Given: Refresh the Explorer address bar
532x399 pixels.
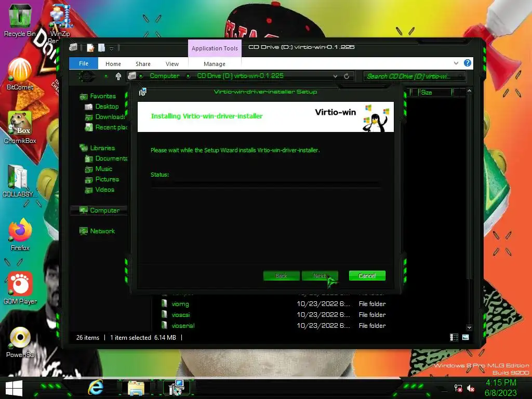Looking at the screenshot, I should [x=347, y=76].
